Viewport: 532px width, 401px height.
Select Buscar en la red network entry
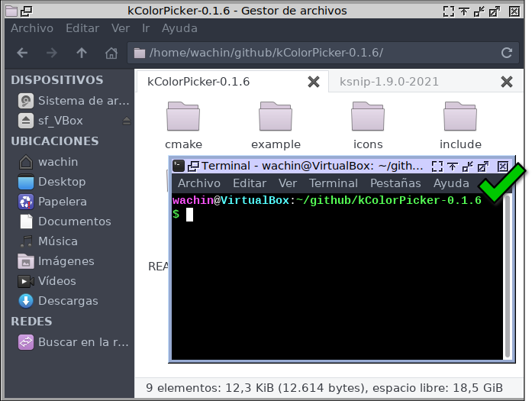pos(73,342)
